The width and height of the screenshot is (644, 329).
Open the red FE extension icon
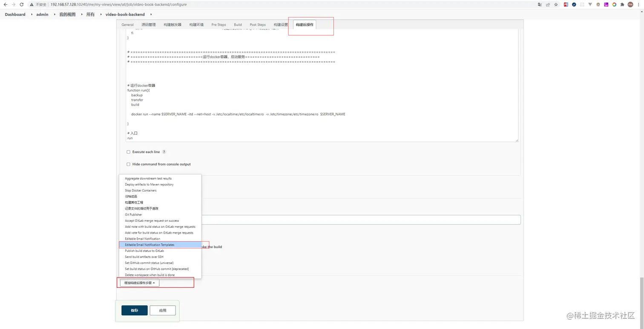pos(566,4)
